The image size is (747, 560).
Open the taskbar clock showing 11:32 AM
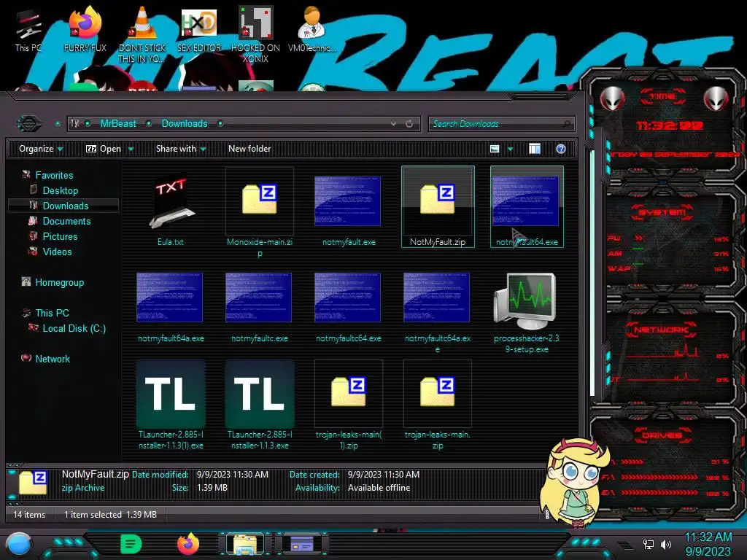(x=708, y=544)
